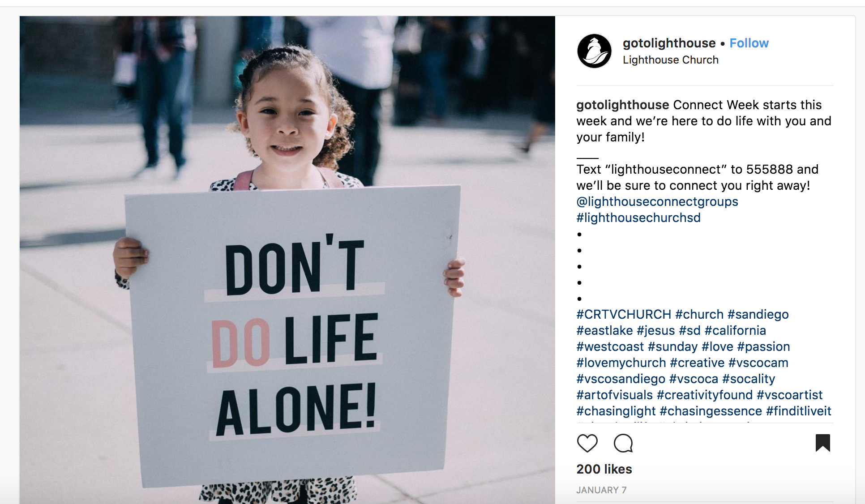Open the gotolighthouse name in caption
The height and width of the screenshot is (504, 865).
point(622,105)
